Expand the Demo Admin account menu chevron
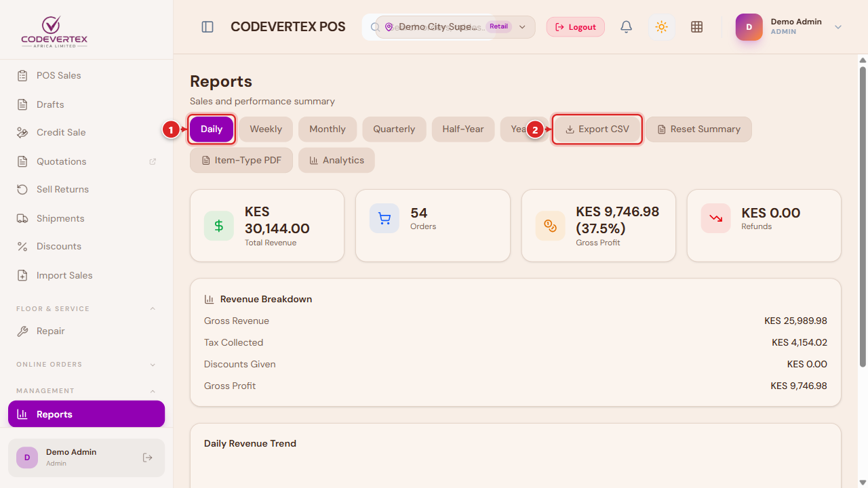Image resolution: width=868 pixels, height=488 pixels. [838, 27]
